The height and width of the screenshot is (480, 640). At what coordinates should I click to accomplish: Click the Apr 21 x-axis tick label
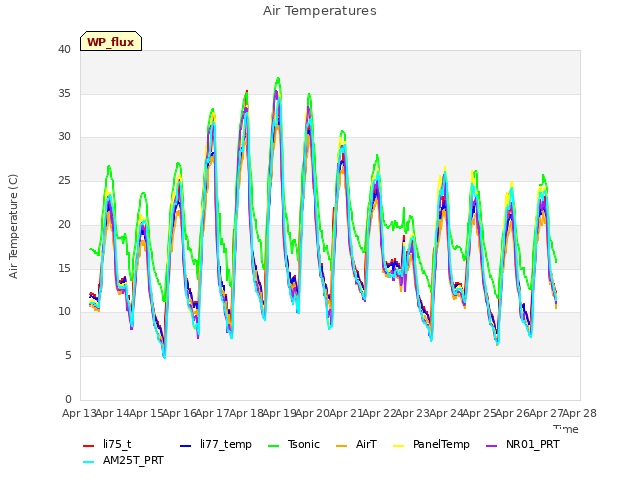click(x=346, y=413)
